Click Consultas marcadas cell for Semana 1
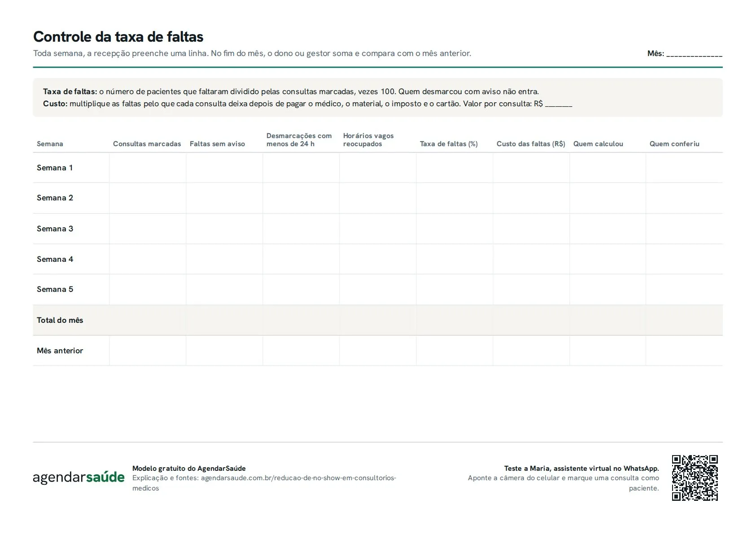 click(148, 168)
